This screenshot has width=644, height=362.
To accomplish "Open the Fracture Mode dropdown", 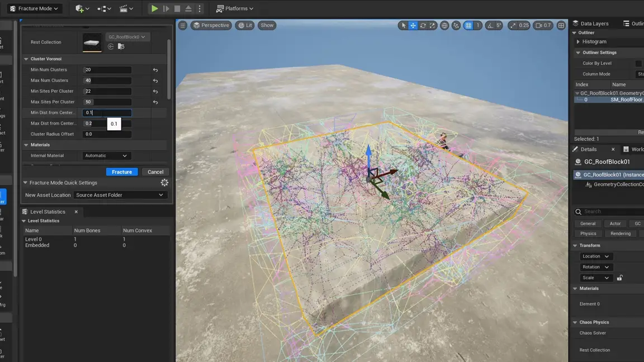I will click(35, 8).
